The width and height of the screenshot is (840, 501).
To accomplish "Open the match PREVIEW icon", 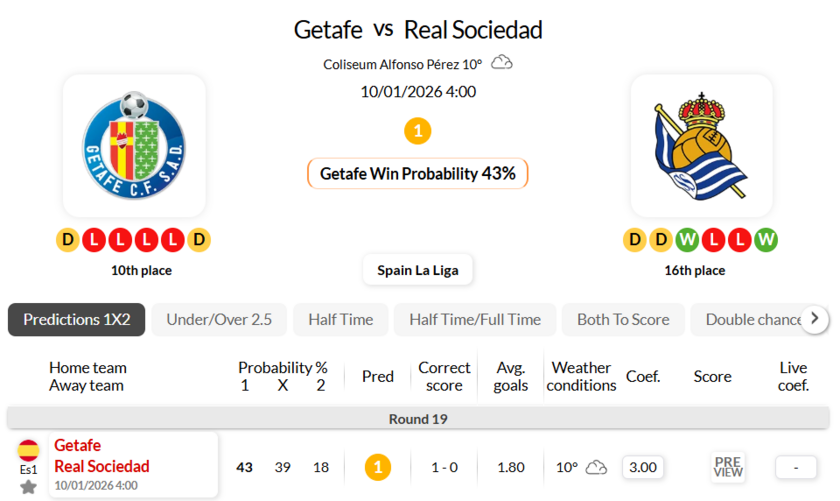I will click(728, 467).
